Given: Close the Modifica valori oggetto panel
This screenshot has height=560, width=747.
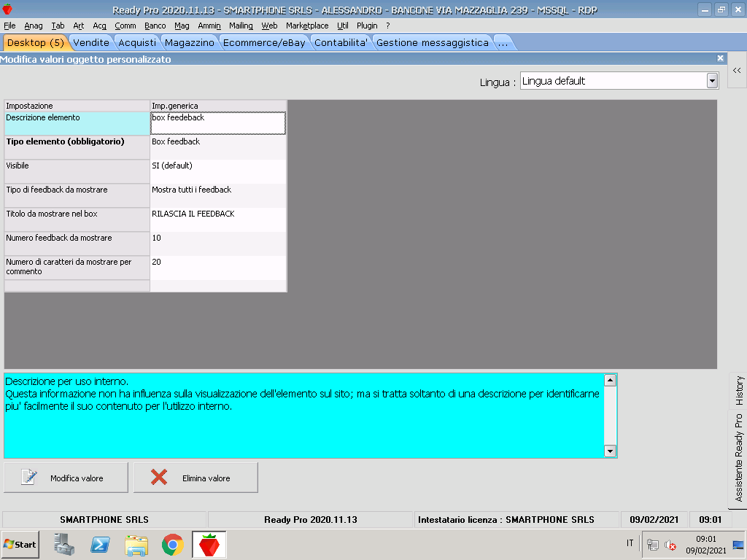Looking at the screenshot, I should pyautogui.click(x=720, y=58).
